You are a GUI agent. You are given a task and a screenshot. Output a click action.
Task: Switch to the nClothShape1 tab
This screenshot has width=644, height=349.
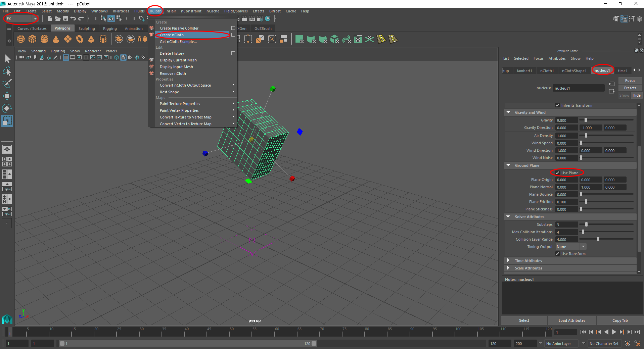click(x=574, y=71)
